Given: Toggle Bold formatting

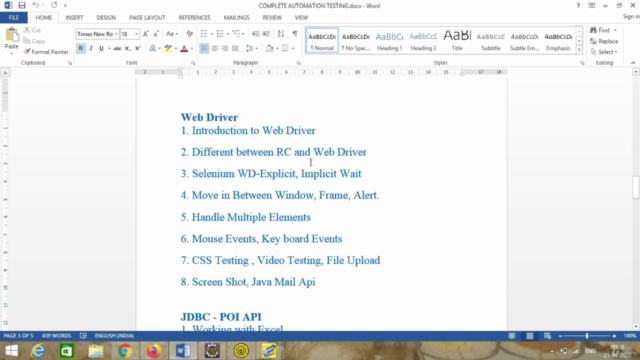Looking at the screenshot, I should click(x=80, y=49).
